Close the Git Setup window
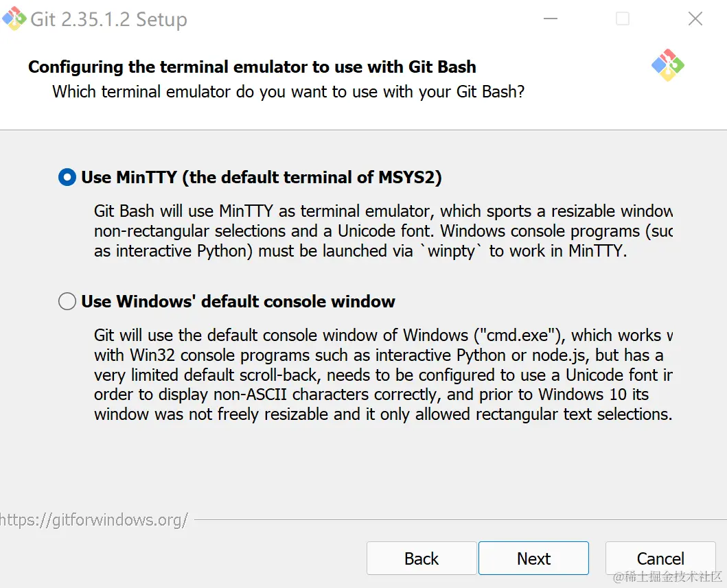Screen dimensions: 727x588 click(695, 19)
